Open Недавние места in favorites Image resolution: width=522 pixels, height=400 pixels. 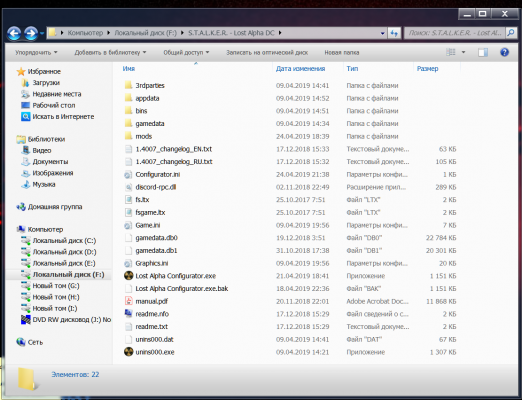pyautogui.click(x=57, y=94)
